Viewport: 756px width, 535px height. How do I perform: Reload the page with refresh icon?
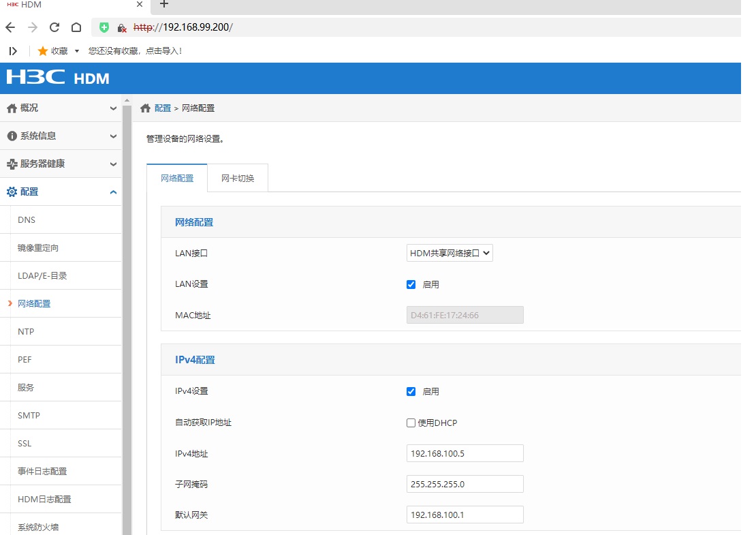54,27
